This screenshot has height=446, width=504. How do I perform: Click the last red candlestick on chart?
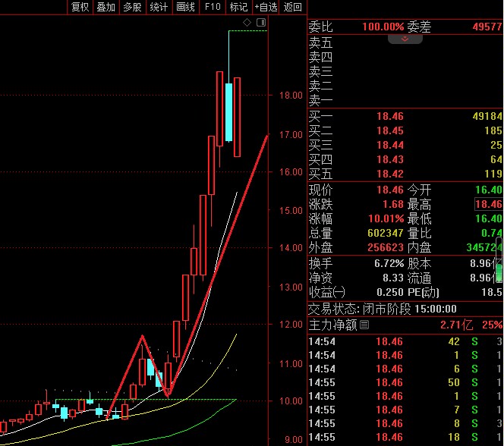click(237, 118)
